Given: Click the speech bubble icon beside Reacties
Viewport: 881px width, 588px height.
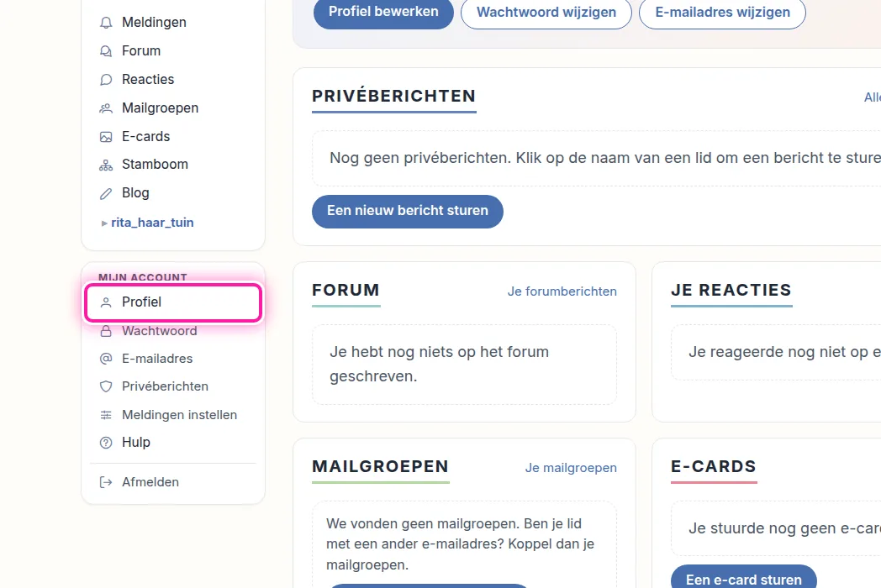Looking at the screenshot, I should [x=106, y=80].
